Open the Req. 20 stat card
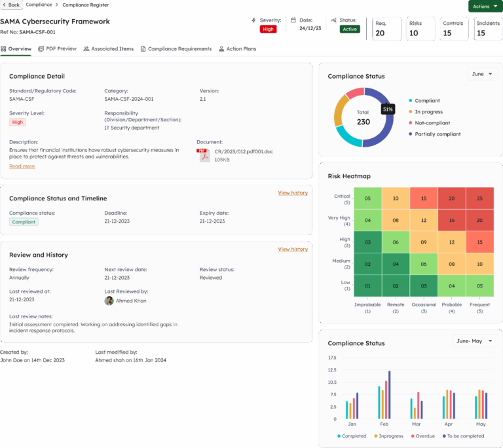The height and width of the screenshot is (448, 503). click(x=386, y=29)
